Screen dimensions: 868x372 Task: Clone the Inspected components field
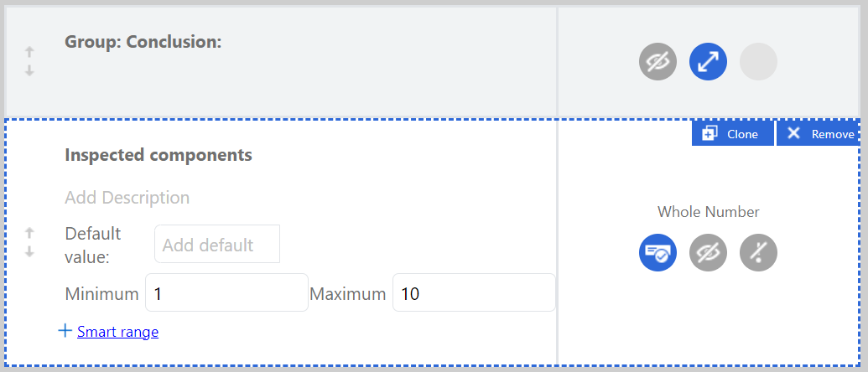[732, 134]
